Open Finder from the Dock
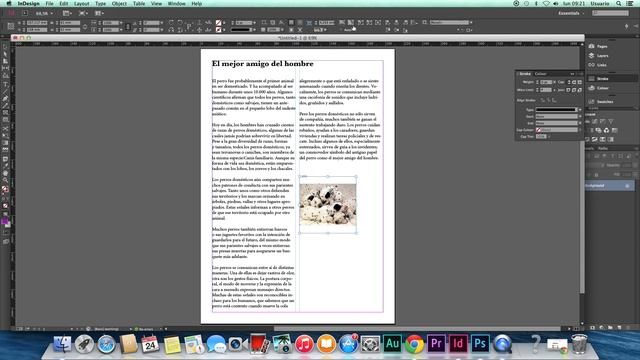 click(x=62, y=344)
